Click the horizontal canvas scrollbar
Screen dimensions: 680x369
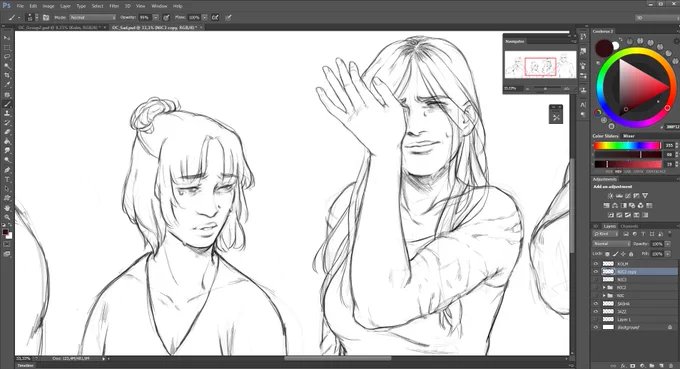pos(338,359)
